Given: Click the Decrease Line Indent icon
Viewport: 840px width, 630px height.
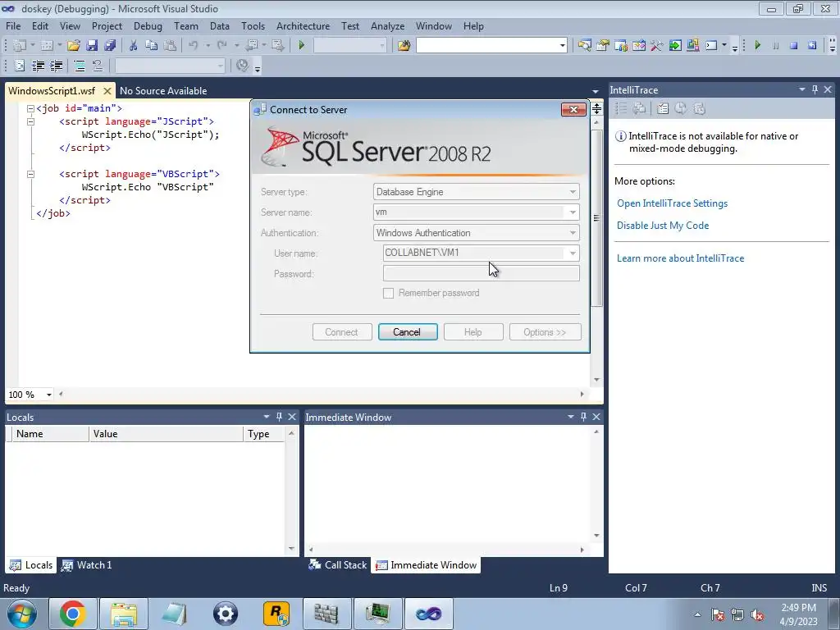Looking at the screenshot, I should point(38,66).
